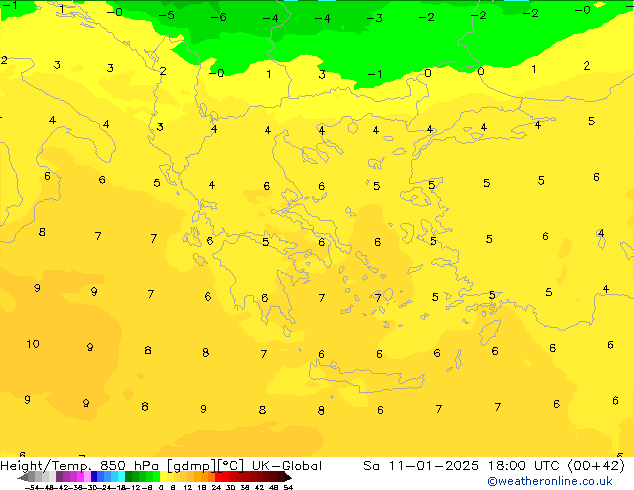Screen dimensions: 634x490
Task: Click the [gdmp] unit label in title
Action: point(191,466)
